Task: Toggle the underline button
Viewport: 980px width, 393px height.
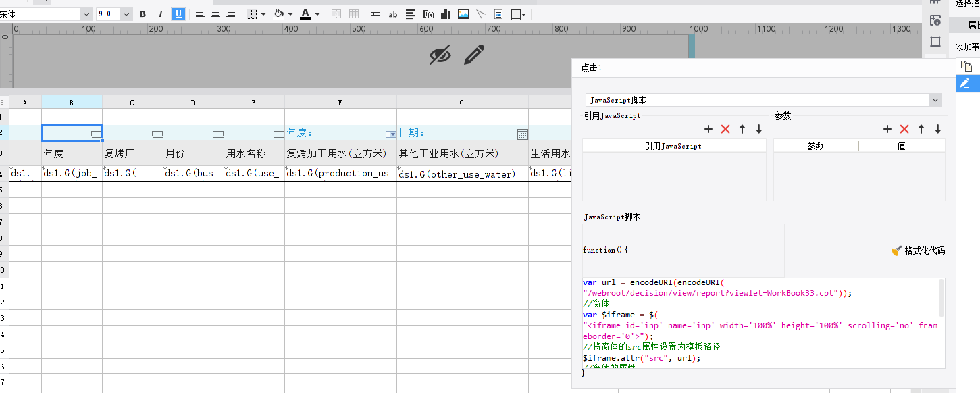Action: point(178,14)
